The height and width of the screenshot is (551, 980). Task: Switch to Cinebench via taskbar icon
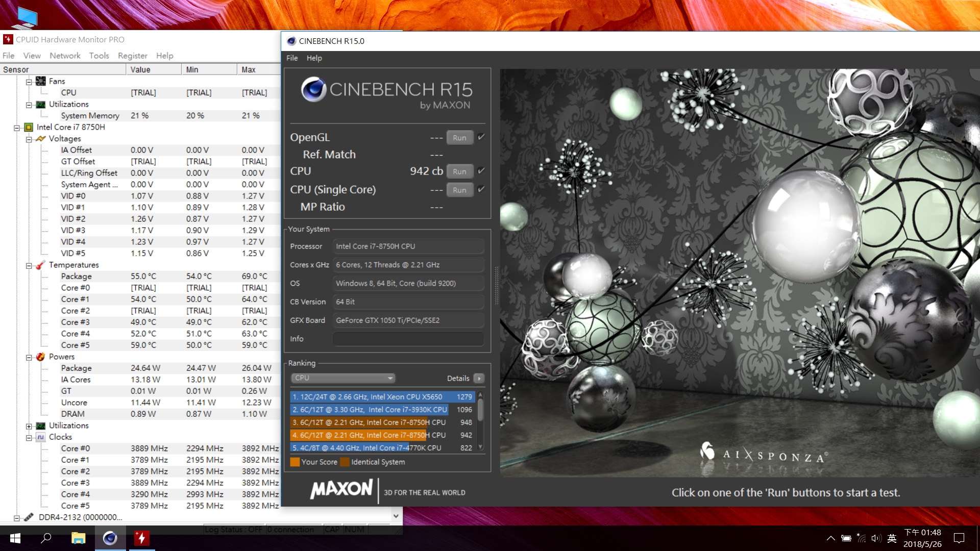(x=110, y=538)
